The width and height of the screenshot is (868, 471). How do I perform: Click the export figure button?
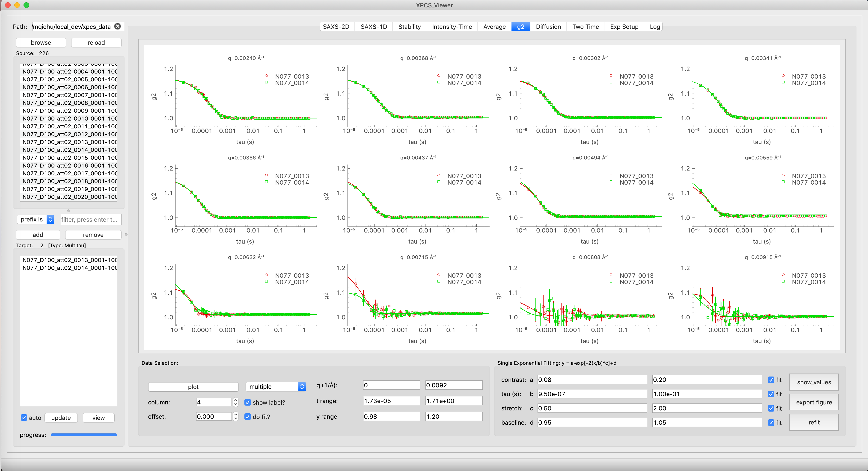click(x=814, y=402)
